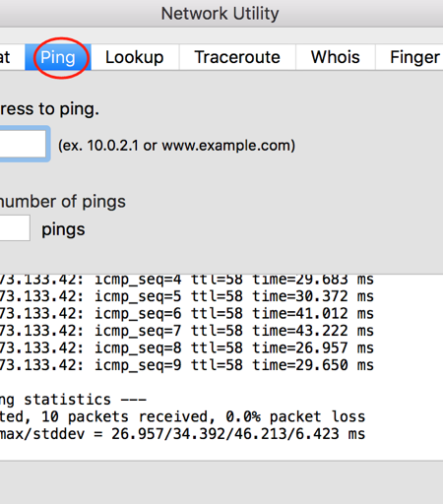Focus the network address input field
Viewport: 443px width, 504px height.
click(24, 144)
